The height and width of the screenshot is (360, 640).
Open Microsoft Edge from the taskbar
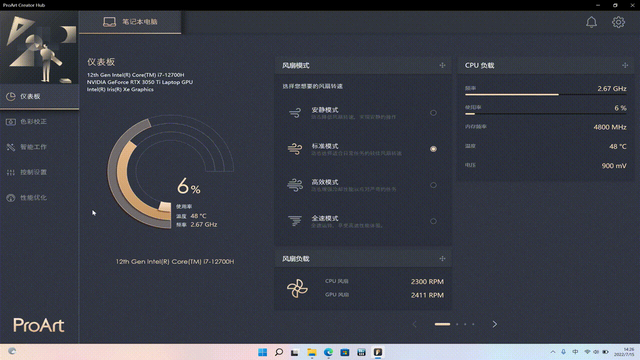(328, 352)
